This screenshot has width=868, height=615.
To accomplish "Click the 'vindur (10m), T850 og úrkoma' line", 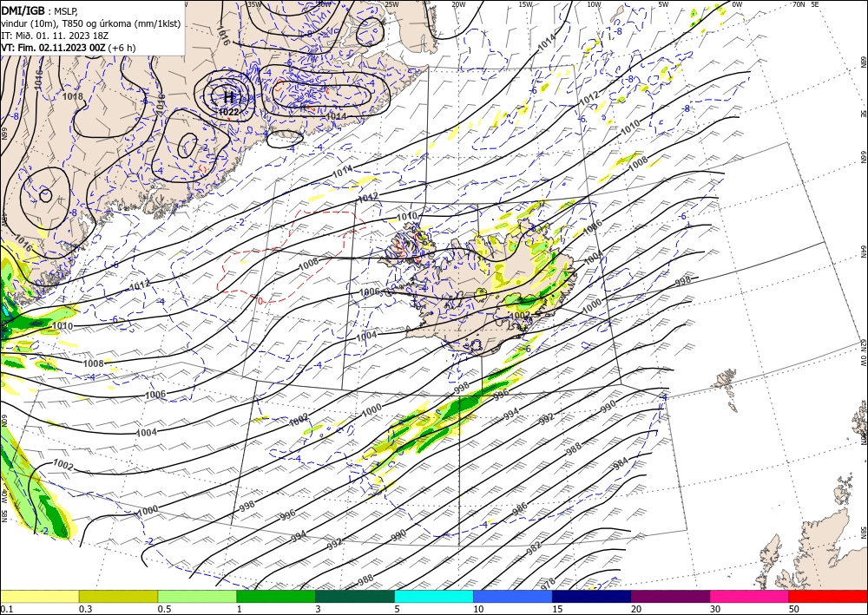I will 91,23.
